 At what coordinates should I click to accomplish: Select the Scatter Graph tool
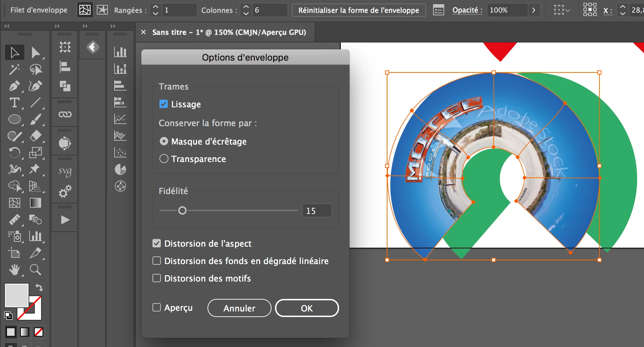[x=120, y=153]
